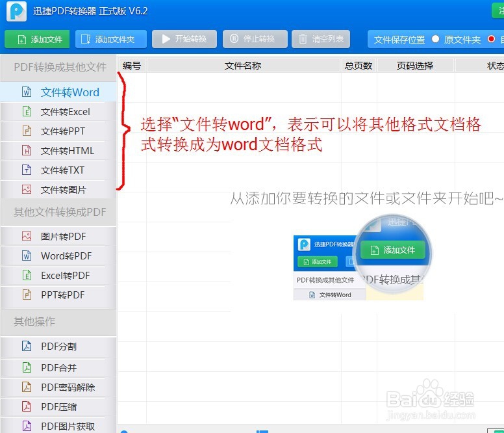The width and height of the screenshot is (504, 433).
Task: Click the 页码选择 column header
Action: (415, 66)
